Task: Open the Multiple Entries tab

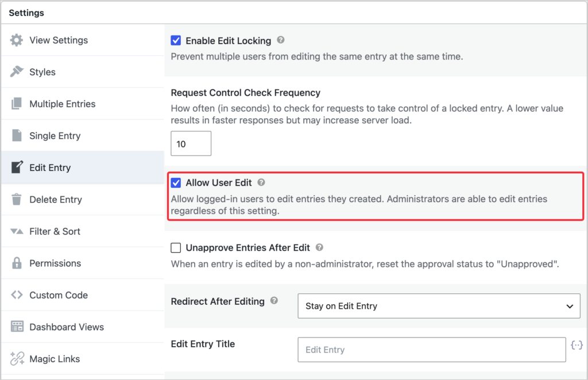Action: 83,104
